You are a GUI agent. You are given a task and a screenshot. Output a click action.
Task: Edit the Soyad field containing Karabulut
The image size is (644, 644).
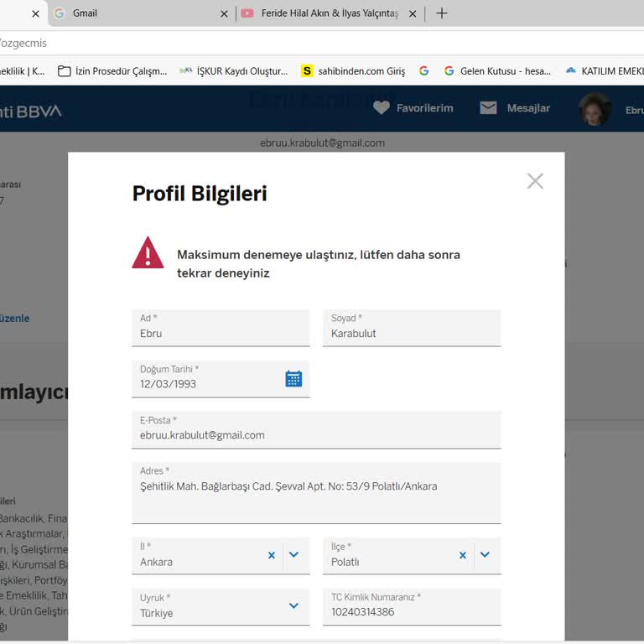tap(412, 328)
